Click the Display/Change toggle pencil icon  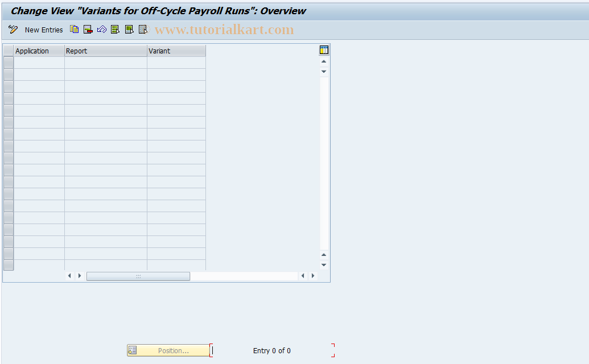click(x=13, y=30)
